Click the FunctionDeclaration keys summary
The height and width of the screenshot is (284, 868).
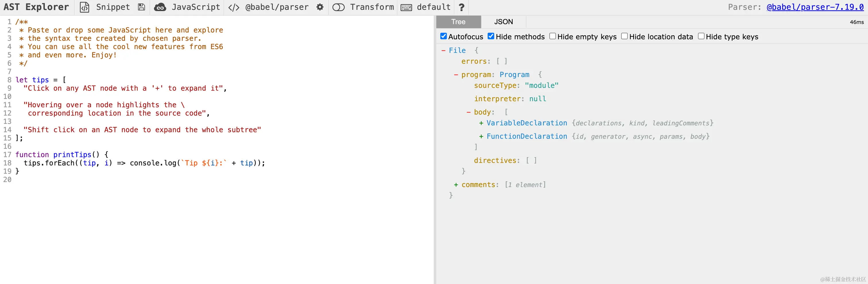pyautogui.click(x=641, y=137)
